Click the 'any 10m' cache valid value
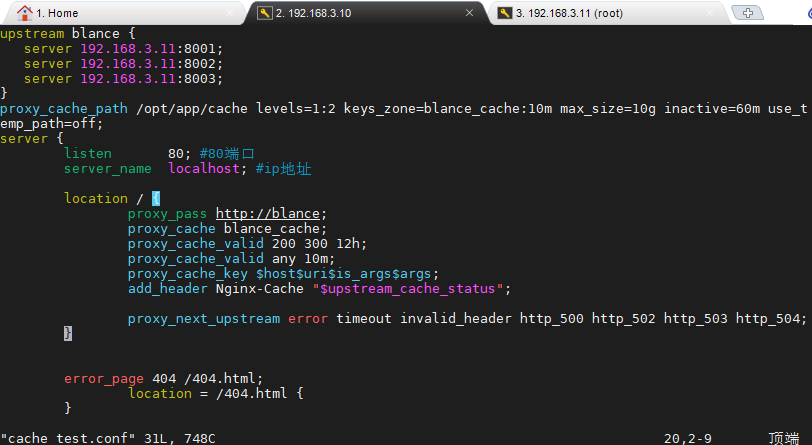 (x=299, y=259)
